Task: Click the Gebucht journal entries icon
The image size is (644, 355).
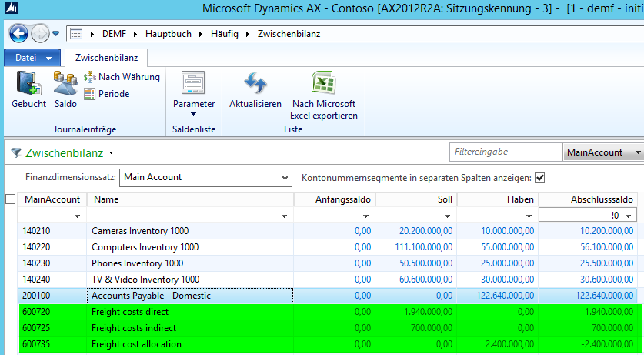Action: tap(28, 82)
